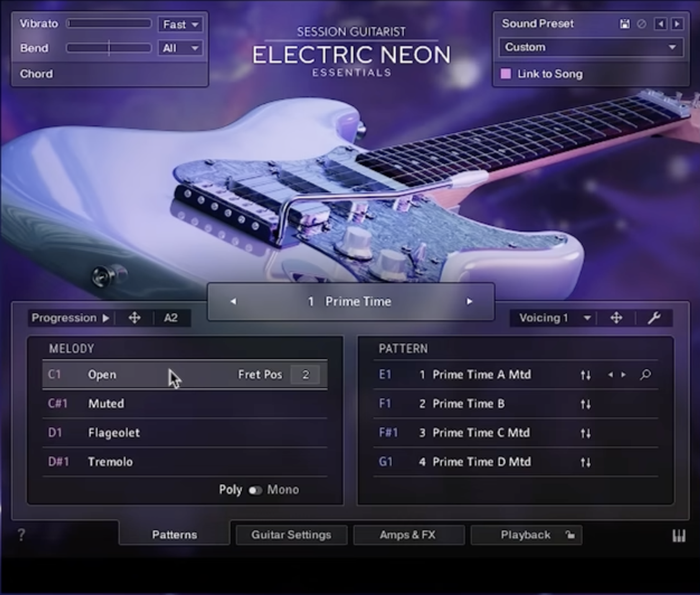The image size is (700, 595).
Task: Save the sound preset with the disk icon
Action: 624,24
